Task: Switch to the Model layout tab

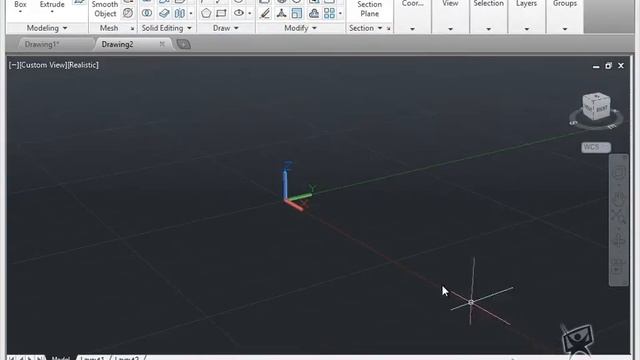Action: pos(60,358)
